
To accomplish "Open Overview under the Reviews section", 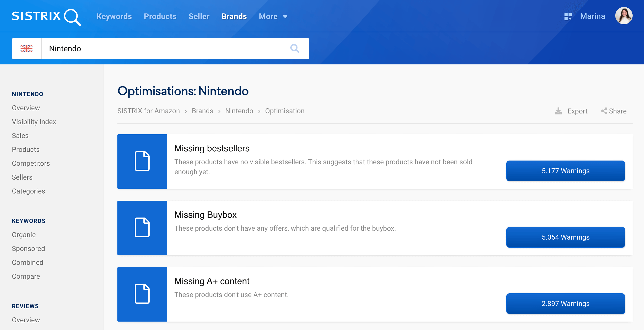I will coord(26,320).
